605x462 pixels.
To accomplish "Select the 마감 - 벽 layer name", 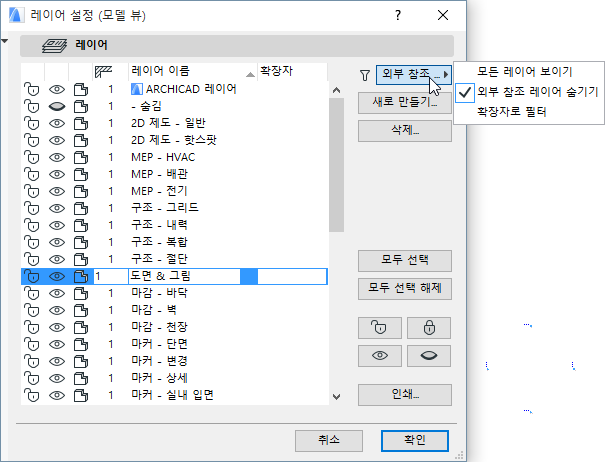I will coord(154,310).
